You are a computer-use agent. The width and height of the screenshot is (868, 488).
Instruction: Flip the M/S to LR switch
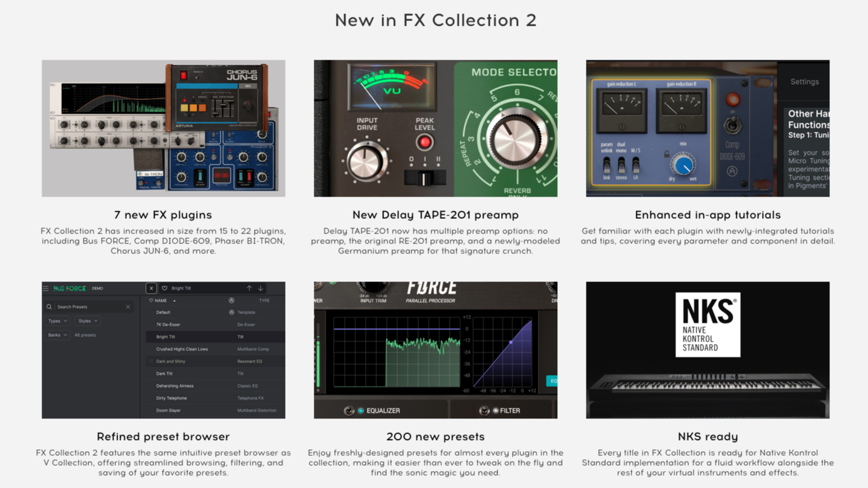tap(636, 165)
